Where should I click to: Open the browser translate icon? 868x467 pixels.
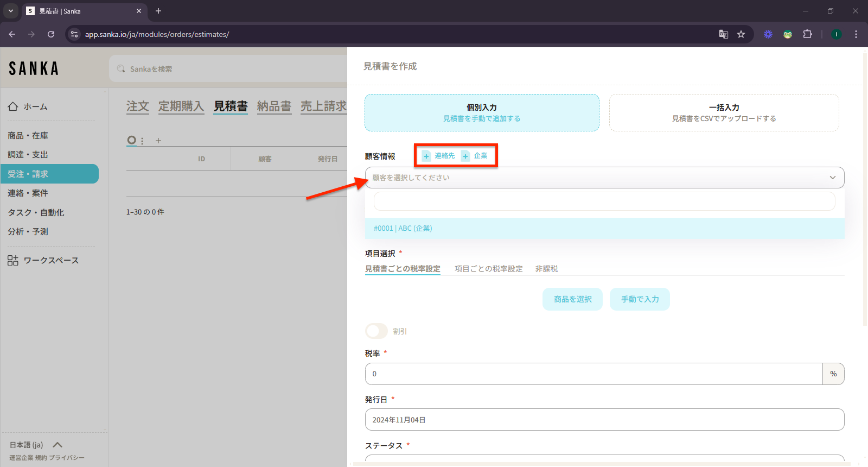click(724, 34)
